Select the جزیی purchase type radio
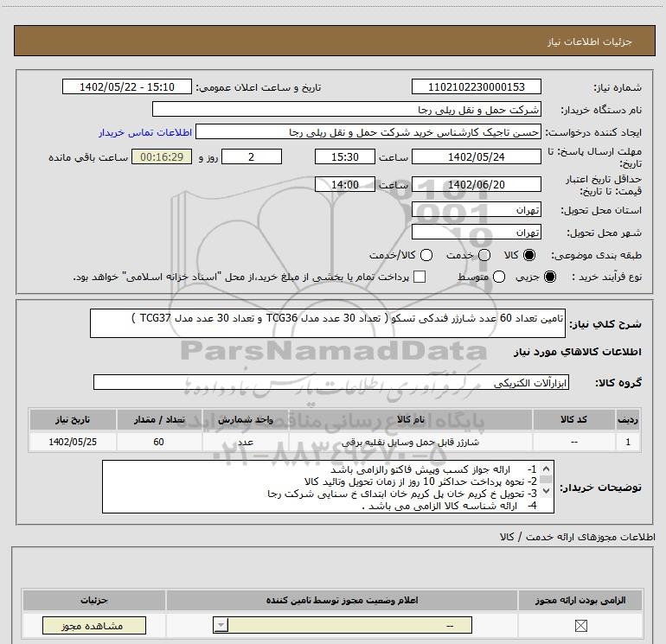 550,277
